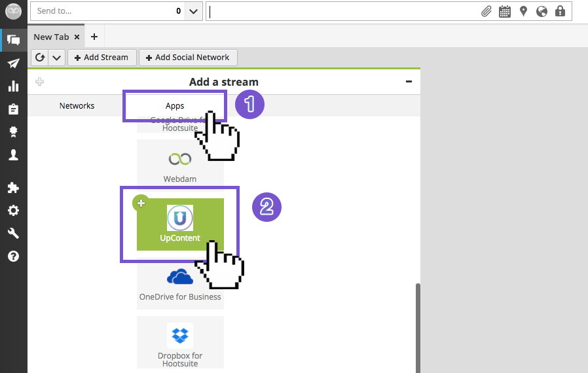Open Tools wrench icon in sidebar

point(14,233)
